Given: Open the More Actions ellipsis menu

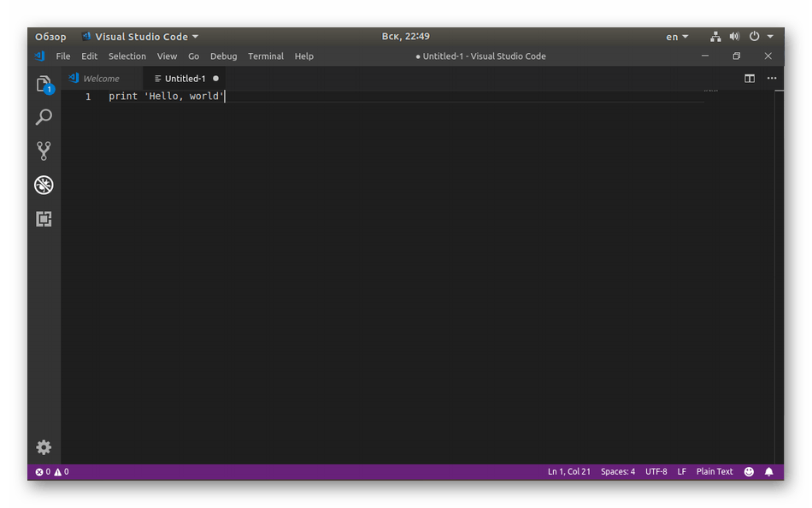Looking at the screenshot, I should tap(772, 79).
